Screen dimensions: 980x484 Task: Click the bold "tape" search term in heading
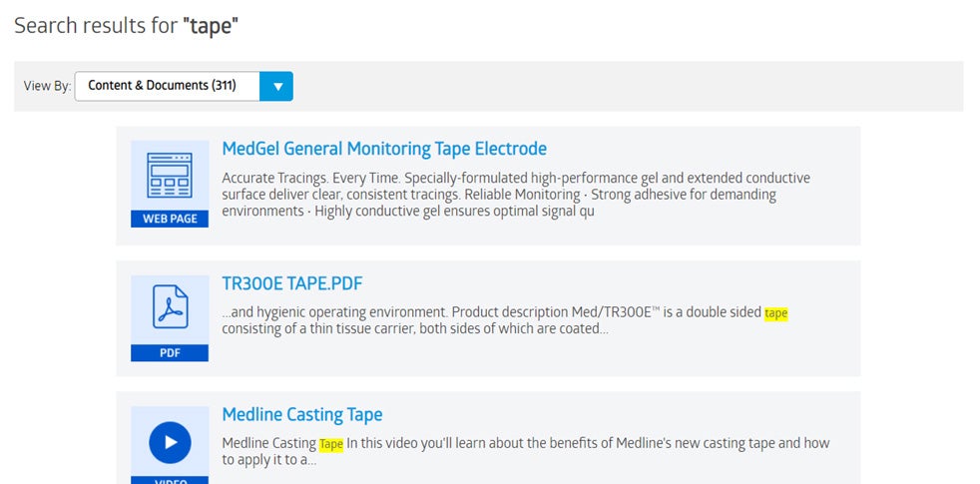(x=211, y=26)
